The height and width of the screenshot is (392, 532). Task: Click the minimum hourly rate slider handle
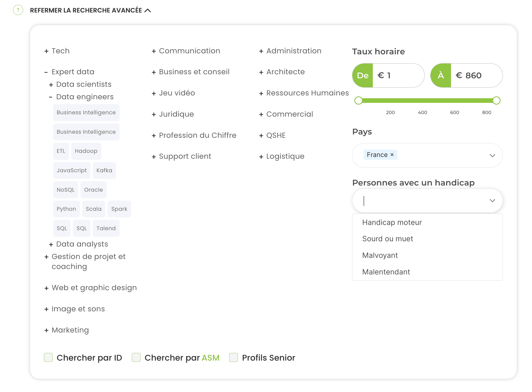(x=358, y=101)
